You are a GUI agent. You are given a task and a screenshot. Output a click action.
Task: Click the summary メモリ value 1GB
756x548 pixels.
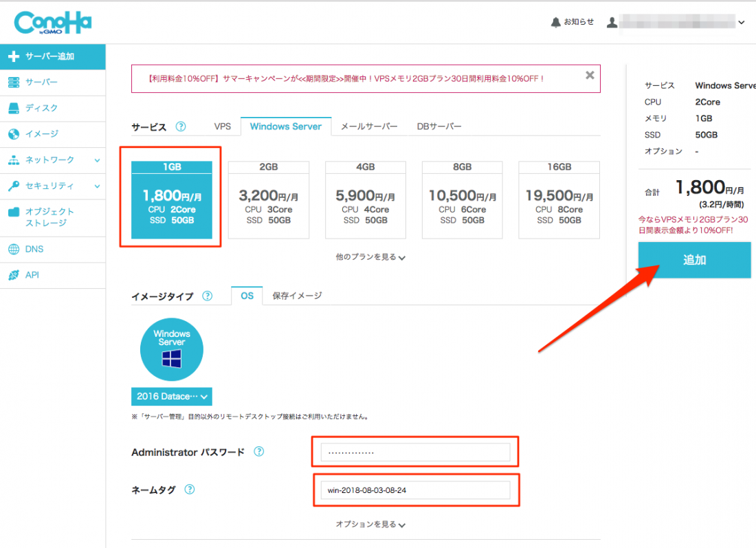704,119
